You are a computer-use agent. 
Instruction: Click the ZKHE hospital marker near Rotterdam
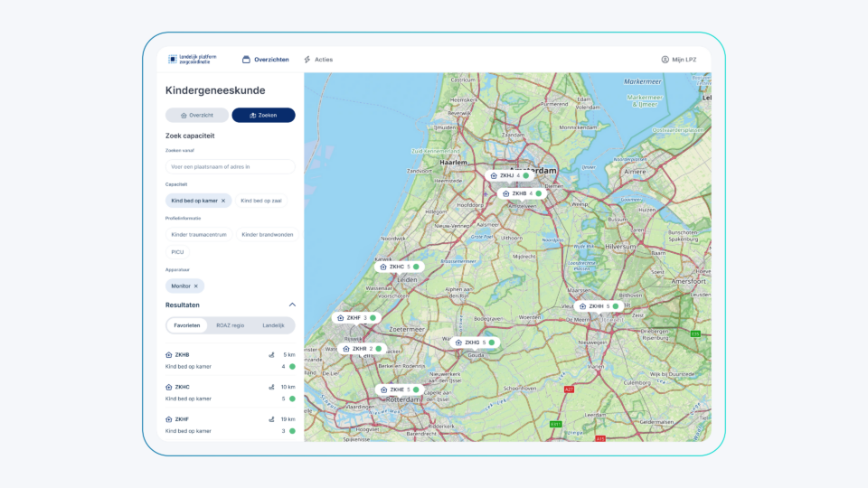click(x=397, y=389)
